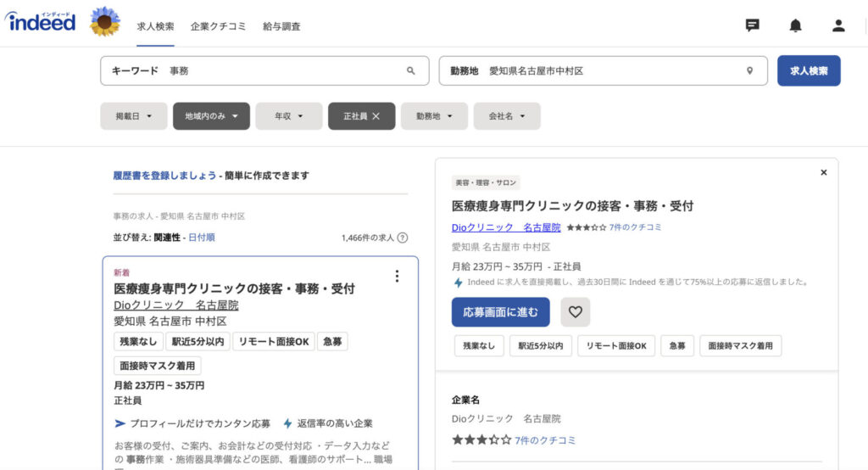This screenshot has width=868, height=470.
Task: Click the 駅近5分以内 tag in the detail panel
Action: pyautogui.click(x=540, y=346)
